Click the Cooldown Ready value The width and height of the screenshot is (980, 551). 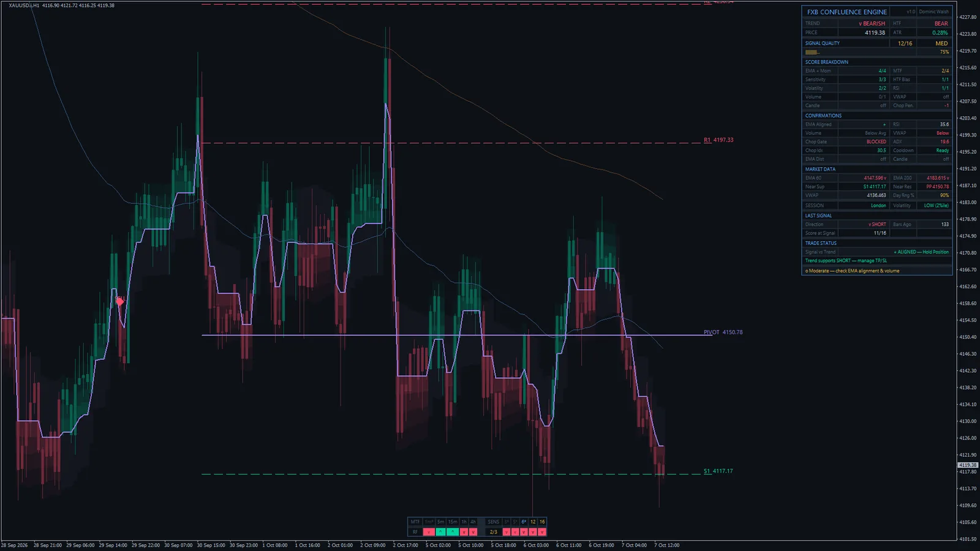[943, 151]
